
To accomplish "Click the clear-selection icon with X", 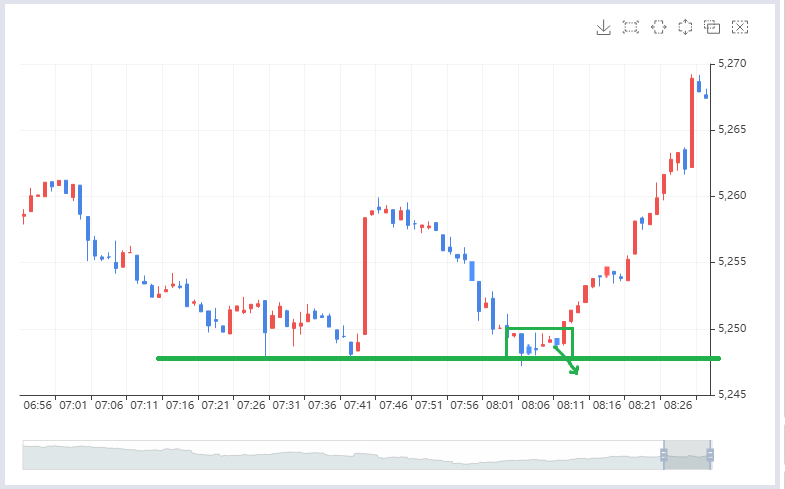I will pos(739,27).
